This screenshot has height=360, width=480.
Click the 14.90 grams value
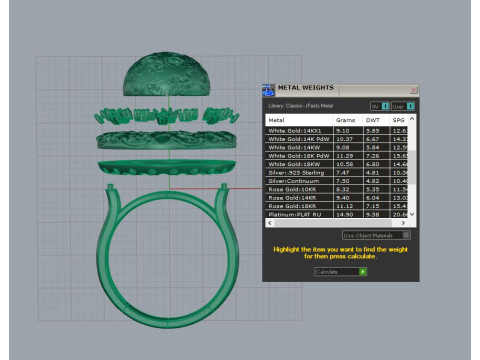tap(344, 214)
